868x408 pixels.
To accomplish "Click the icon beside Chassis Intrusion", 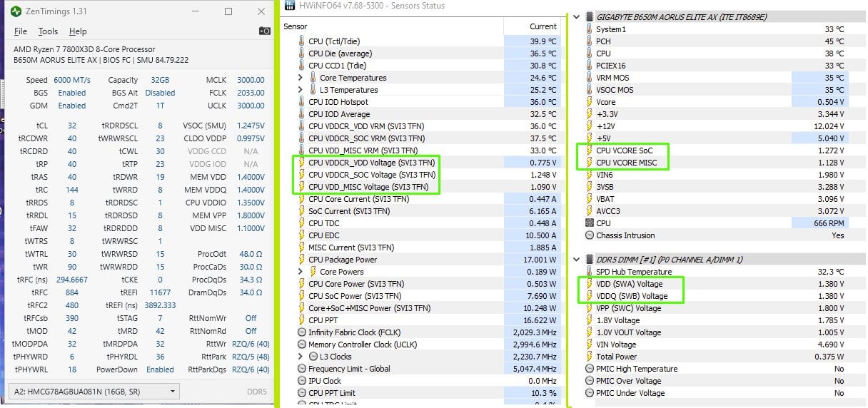I will [589, 235].
